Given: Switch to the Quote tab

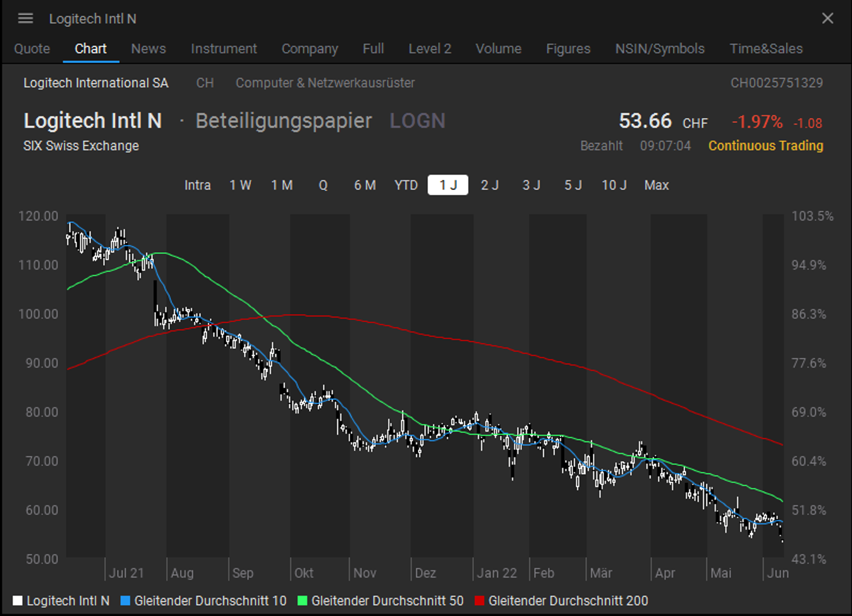Looking at the screenshot, I should pyautogui.click(x=32, y=49).
